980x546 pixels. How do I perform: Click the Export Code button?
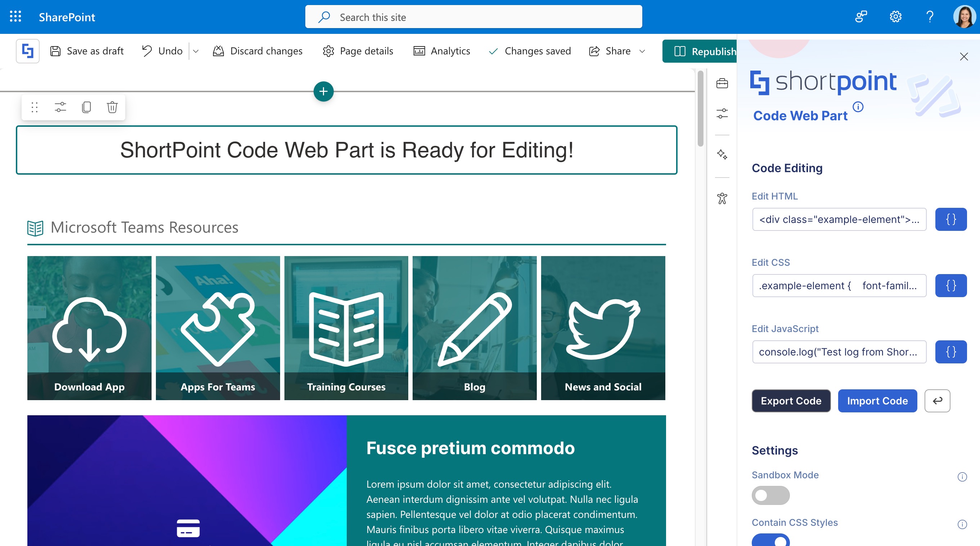coord(791,400)
